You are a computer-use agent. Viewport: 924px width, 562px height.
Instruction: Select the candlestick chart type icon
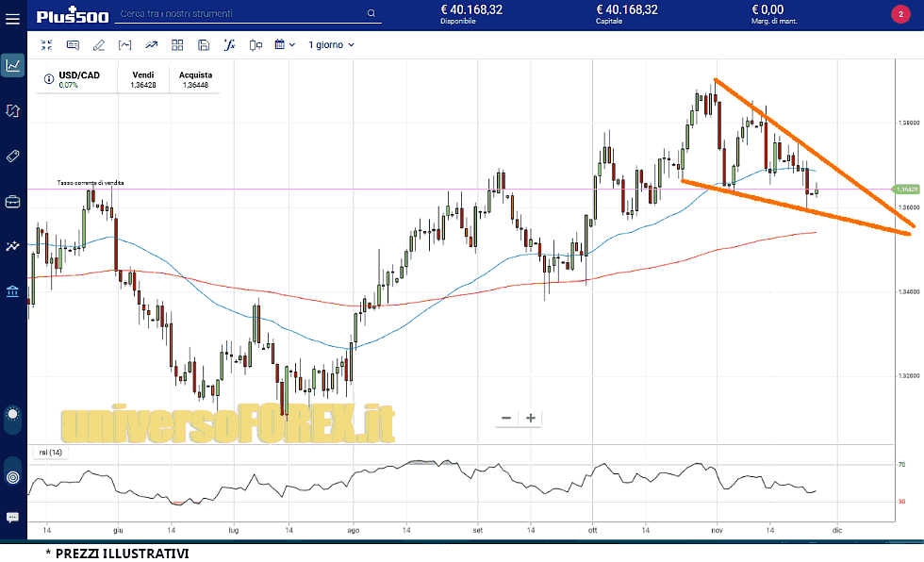coord(255,44)
